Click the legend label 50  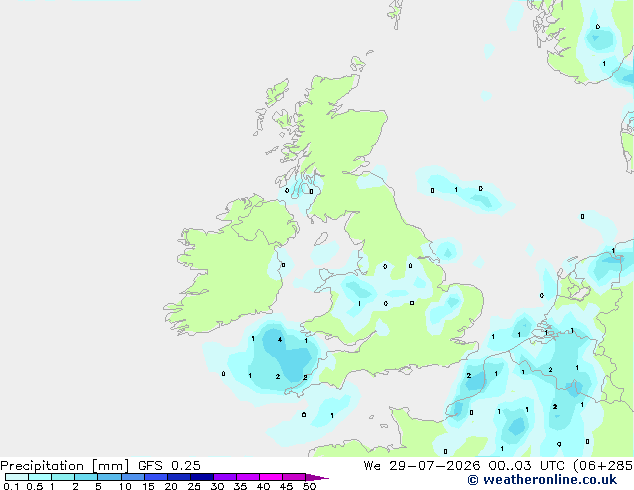pyautogui.click(x=309, y=486)
